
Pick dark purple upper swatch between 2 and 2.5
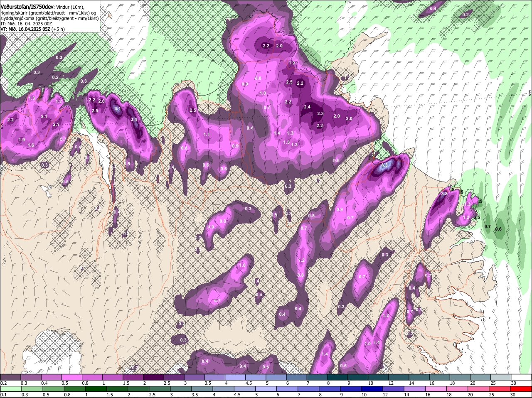pyautogui.click(x=153, y=377)
